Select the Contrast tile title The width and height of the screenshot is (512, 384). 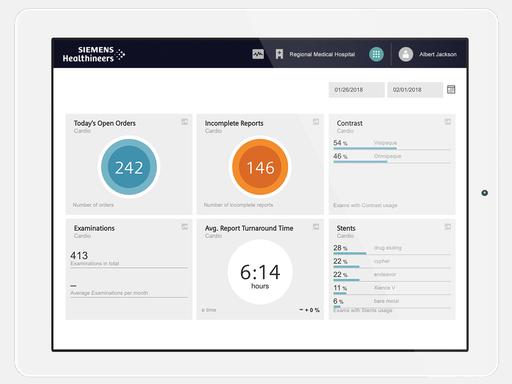click(349, 123)
